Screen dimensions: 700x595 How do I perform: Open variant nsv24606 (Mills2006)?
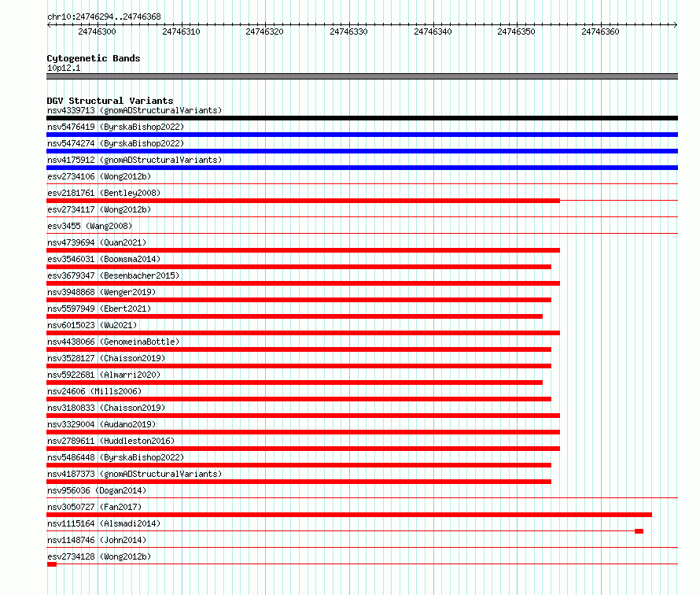tap(94, 391)
